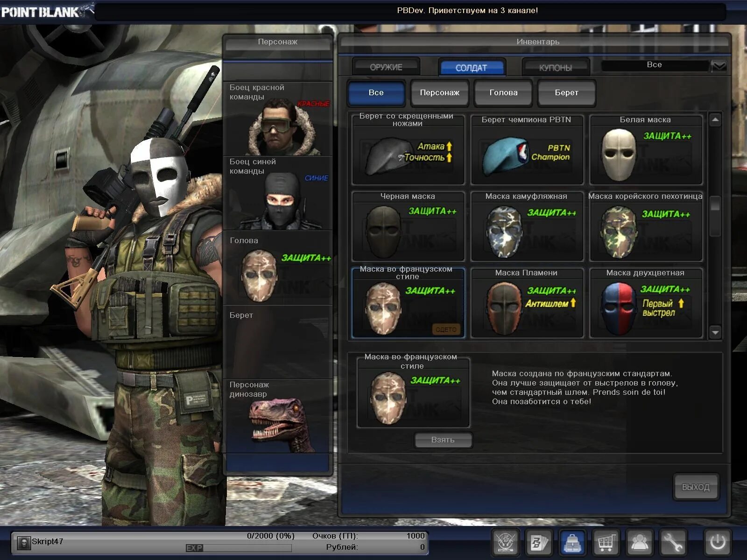Image resolution: width=747 pixels, height=560 pixels.
Task: Click the inventory scrollbar thumb
Action: (x=715, y=216)
